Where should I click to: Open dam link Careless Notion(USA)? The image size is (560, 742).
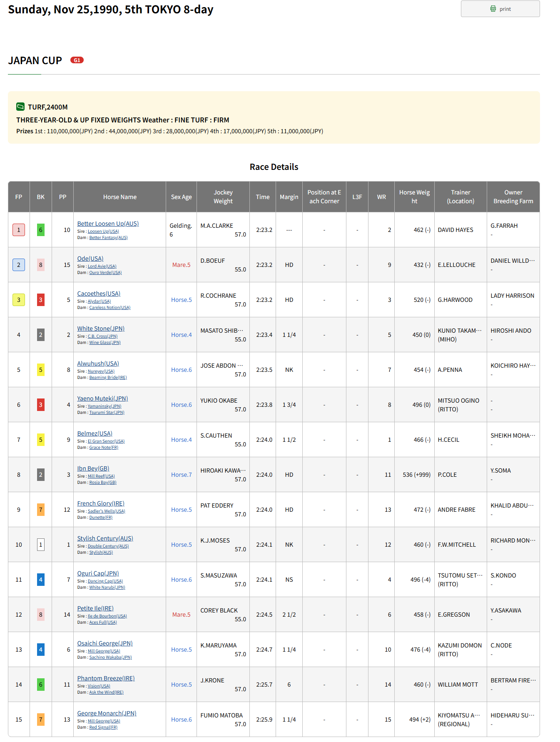[110, 308]
